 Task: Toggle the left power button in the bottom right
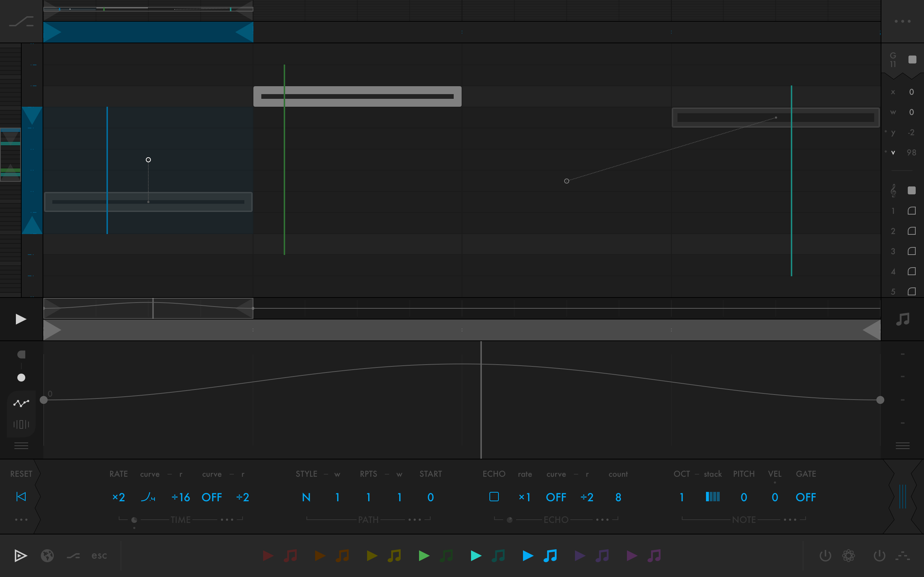click(x=825, y=555)
